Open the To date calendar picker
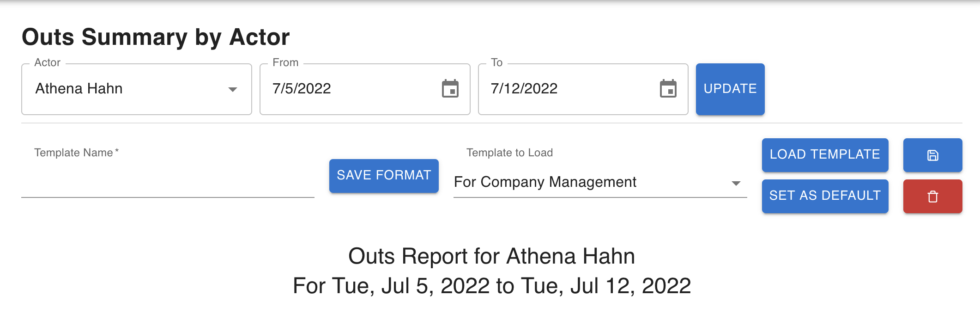 click(x=668, y=89)
